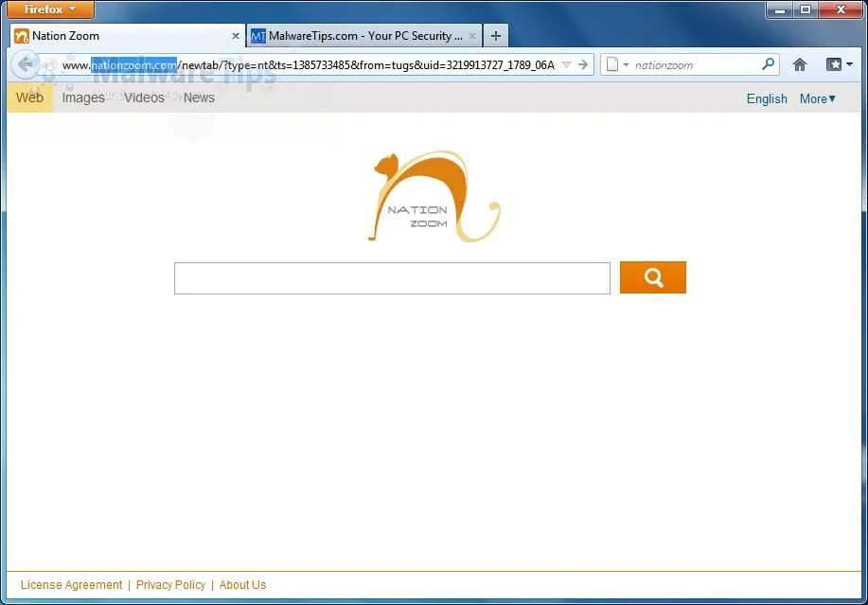Viewport: 868px width, 605px height.
Task: Click the magnifier icon in Firefox search box
Action: (768, 64)
